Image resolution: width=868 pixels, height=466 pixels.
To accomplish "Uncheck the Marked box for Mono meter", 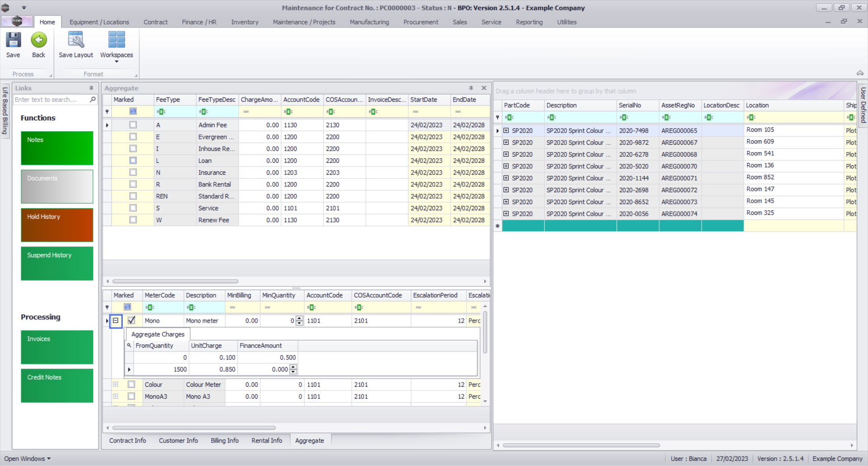I will pos(132,320).
